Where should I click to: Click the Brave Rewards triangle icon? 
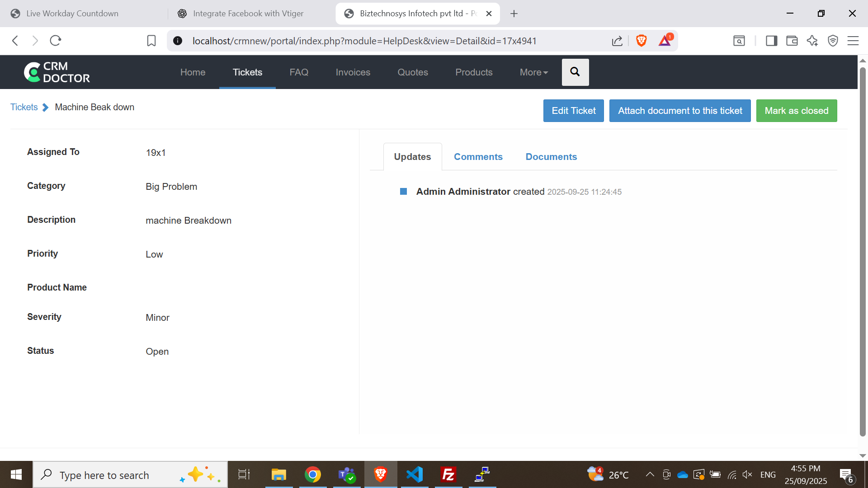tap(665, 41)
